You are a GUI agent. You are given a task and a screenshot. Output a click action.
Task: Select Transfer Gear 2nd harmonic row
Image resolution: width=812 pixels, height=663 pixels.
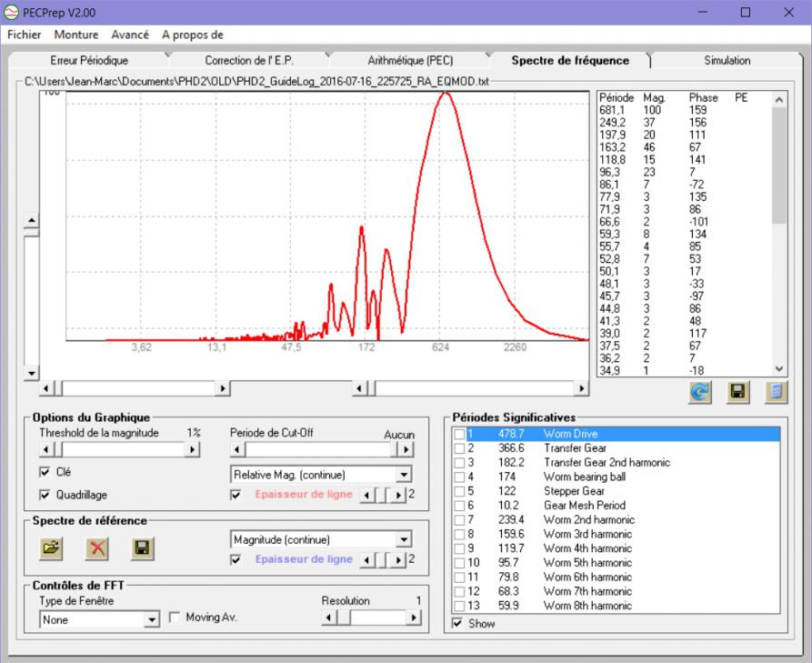[x=616, y=463]
